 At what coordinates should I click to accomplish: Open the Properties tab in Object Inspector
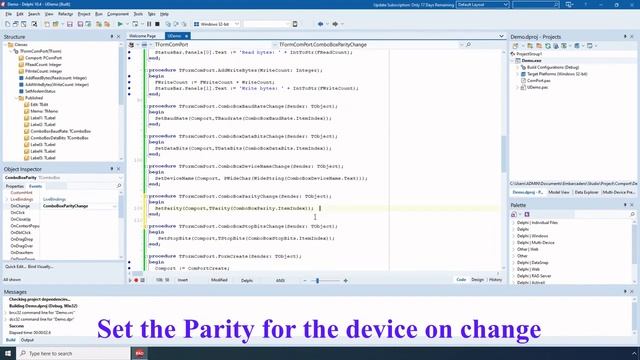pyautogui.click(x=15, y=186)
